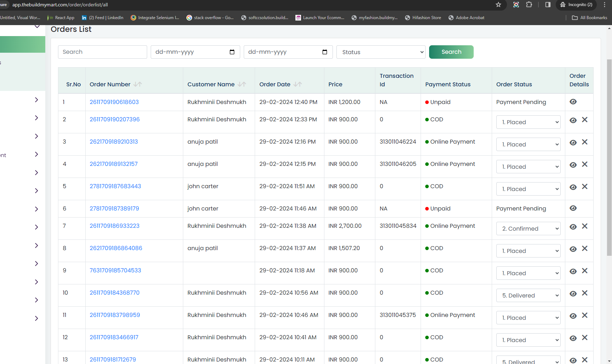Sort by Order Date arrows icon
Screen dimensions: 612x364
[298, 84]
